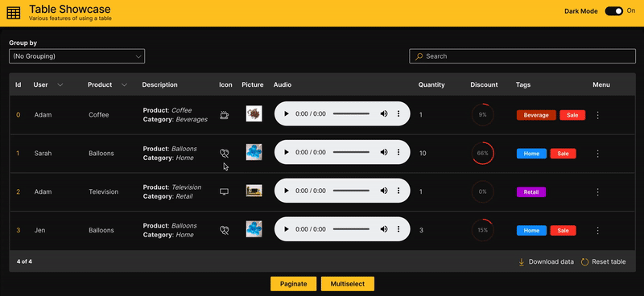Click the Coffee row audio seek bar
The height and width of the screenshot is (296, 644).
tap(351, 113)
